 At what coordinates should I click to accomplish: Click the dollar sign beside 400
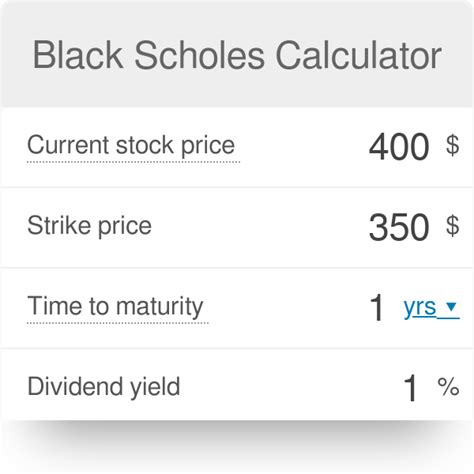tap(452, 145)
